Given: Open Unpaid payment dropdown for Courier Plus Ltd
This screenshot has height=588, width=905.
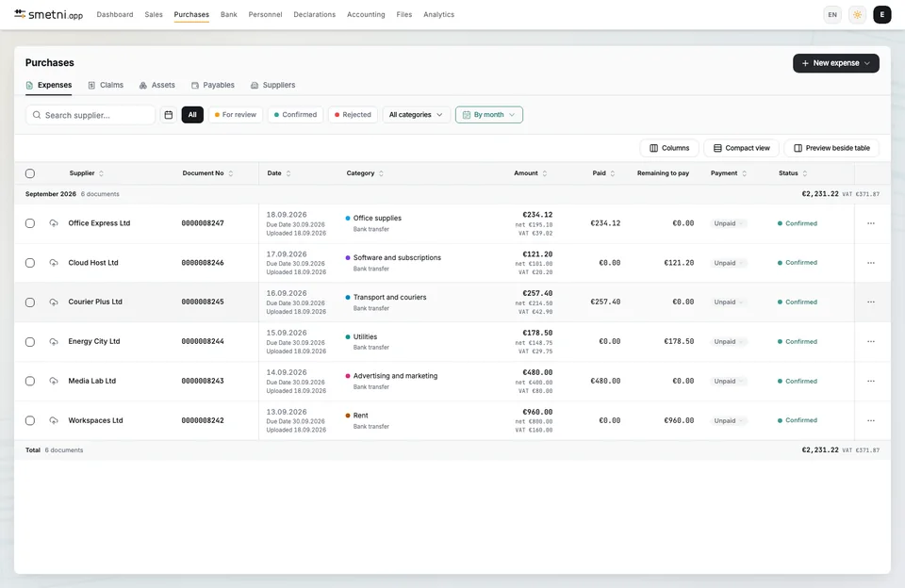Looking at the screenshot, I should [729, 302].
